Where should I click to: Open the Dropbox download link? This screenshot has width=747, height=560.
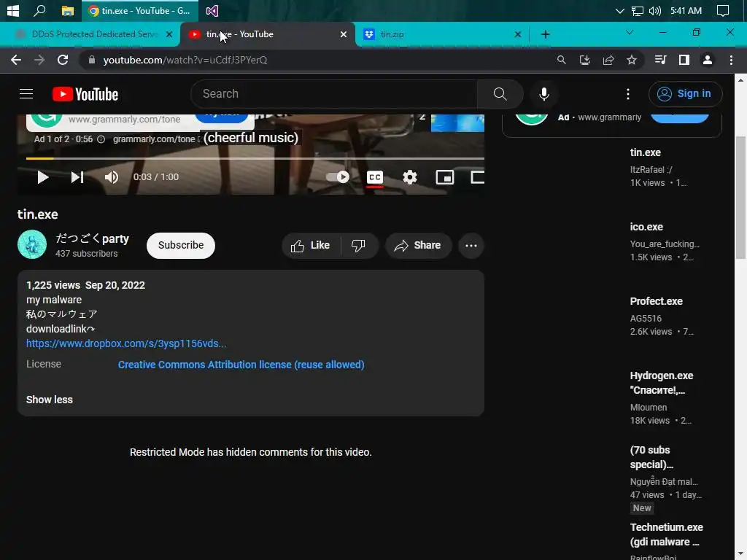pyautogui.click(x=126, y=343)
